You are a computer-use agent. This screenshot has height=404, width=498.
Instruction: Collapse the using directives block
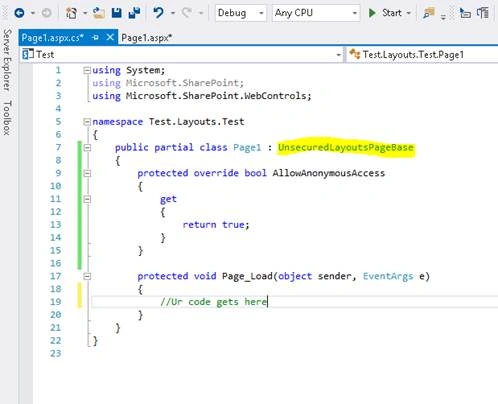click(87, 70)
